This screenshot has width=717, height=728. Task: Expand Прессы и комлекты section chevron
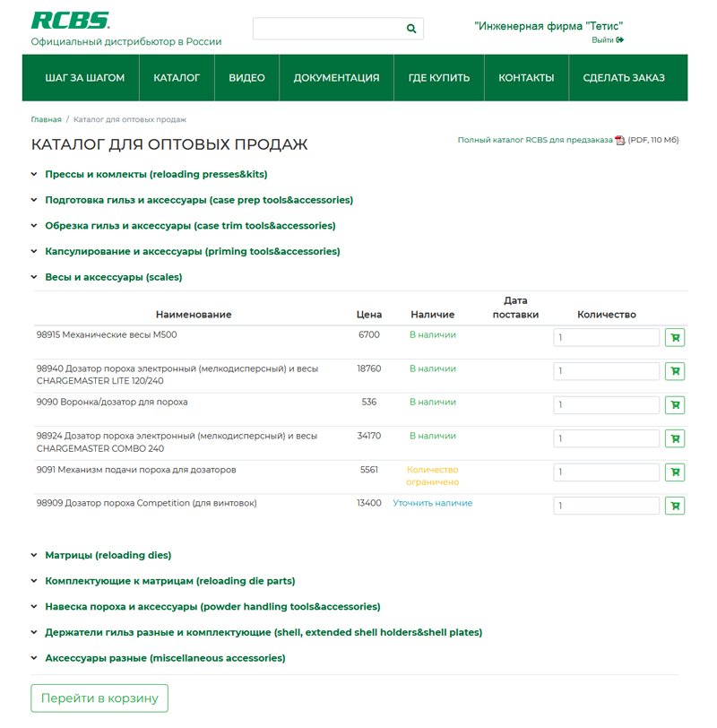pyautogui.click(x=34, y=174)
